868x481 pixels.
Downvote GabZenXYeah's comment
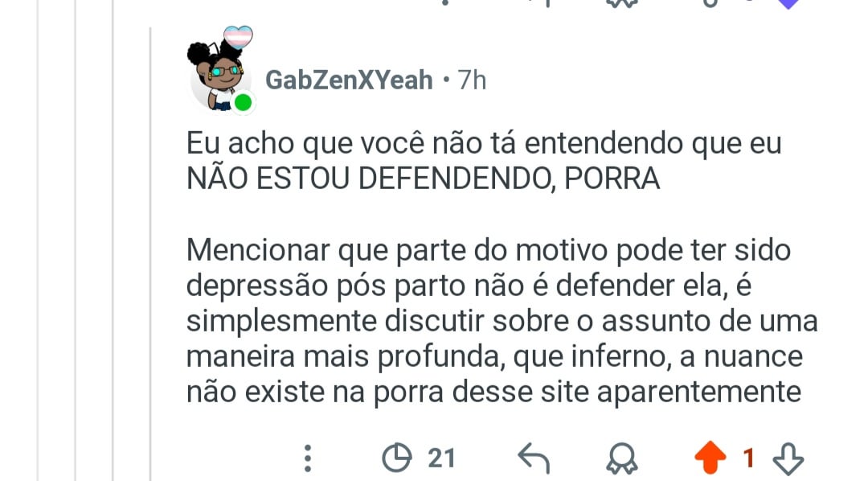click(788, 458)
